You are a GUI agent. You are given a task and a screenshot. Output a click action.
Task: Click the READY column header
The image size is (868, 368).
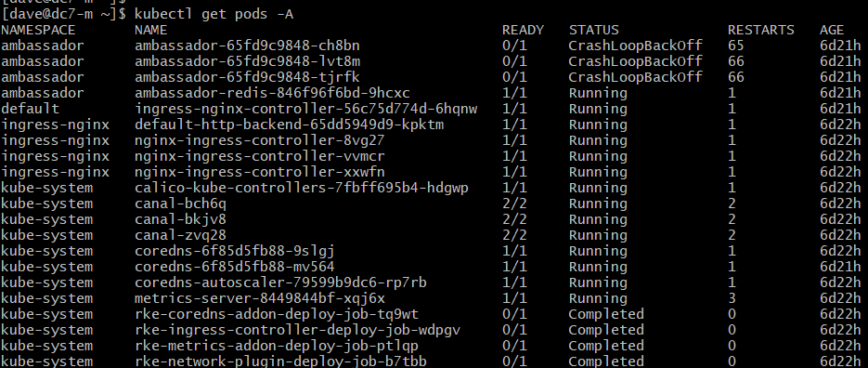523,30
